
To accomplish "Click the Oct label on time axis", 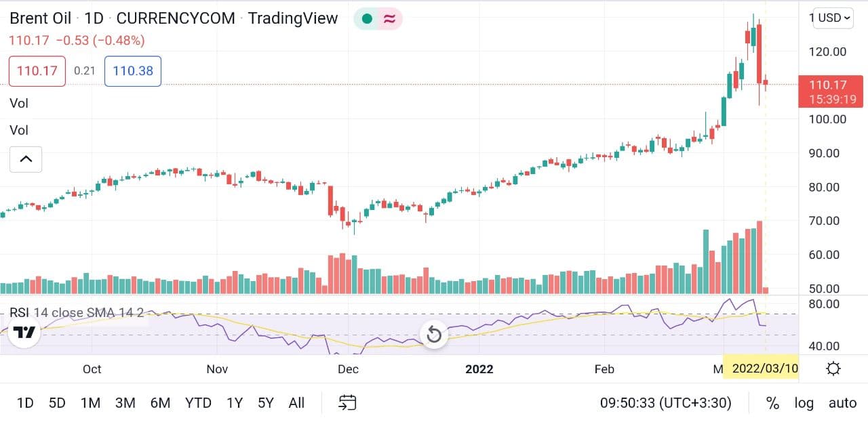I will pyautogui.click(x=92, y=369).
